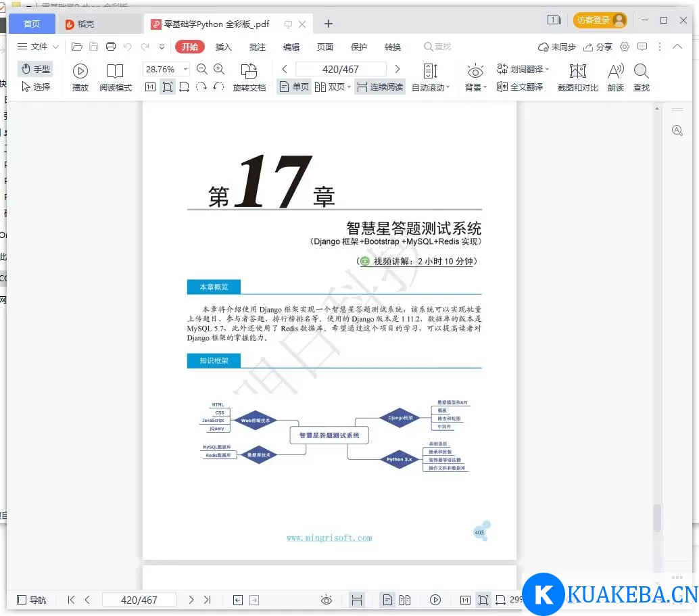Rotate page clockwise icon

coord(201,87)
